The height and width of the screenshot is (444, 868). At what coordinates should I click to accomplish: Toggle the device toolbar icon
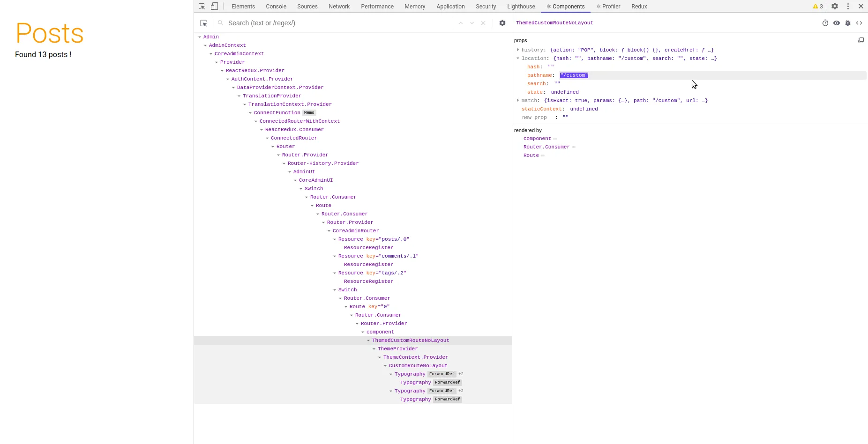pos(214,6)
